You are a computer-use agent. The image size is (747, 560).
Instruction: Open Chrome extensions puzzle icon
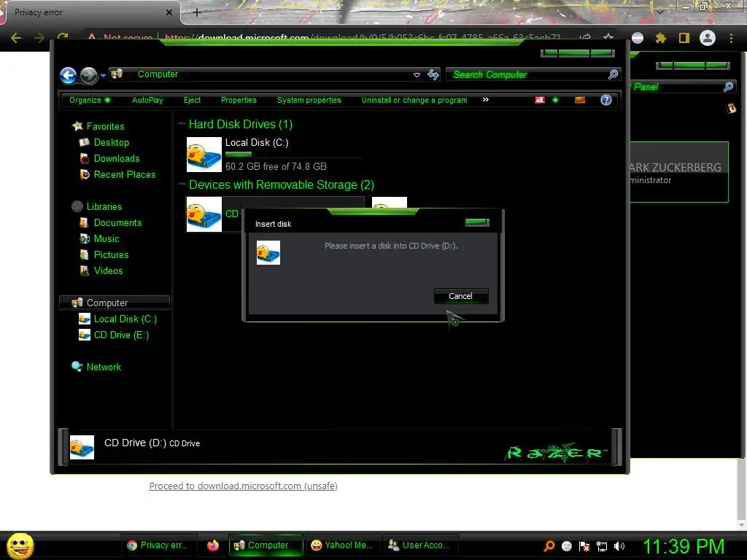click(661, 38)
